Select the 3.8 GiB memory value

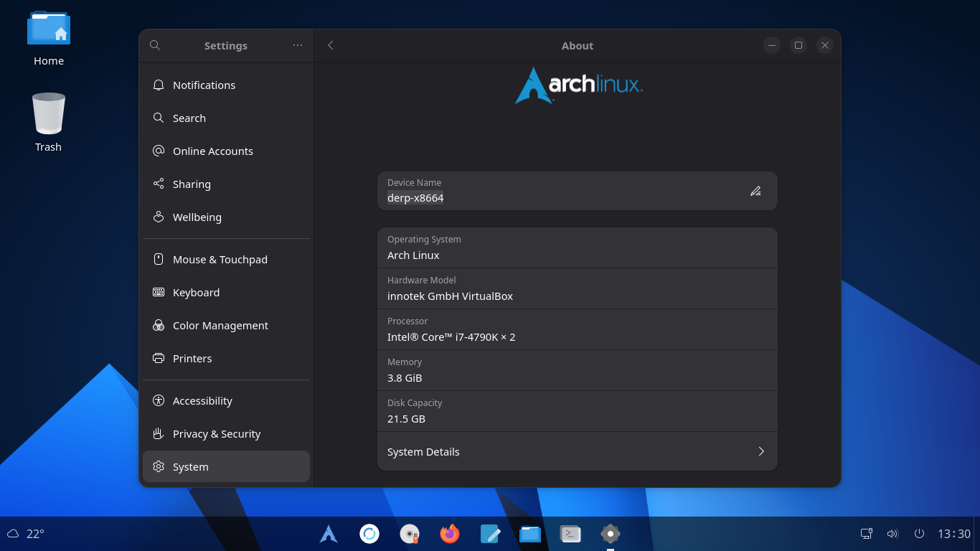pyautogui.click(x=405, y=378)
